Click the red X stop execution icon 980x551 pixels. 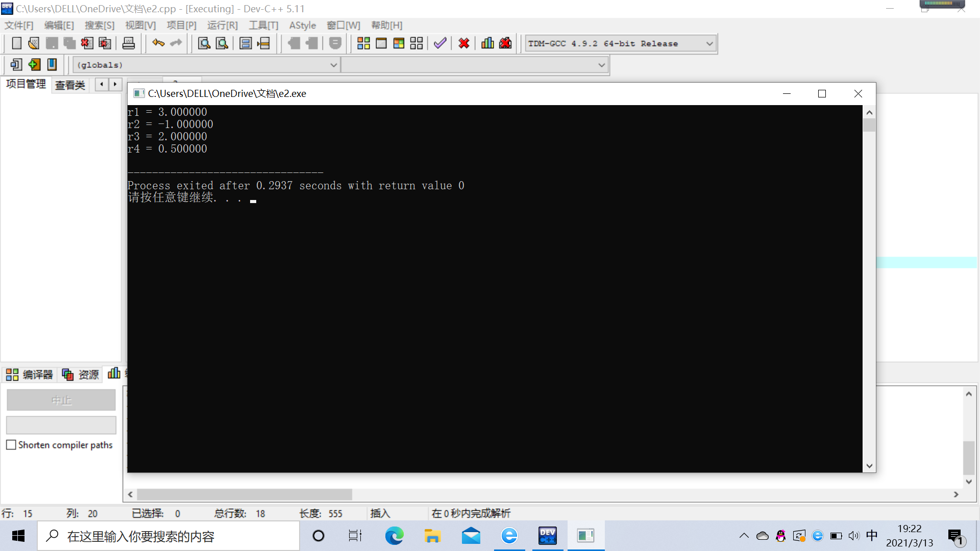[463, 43]
